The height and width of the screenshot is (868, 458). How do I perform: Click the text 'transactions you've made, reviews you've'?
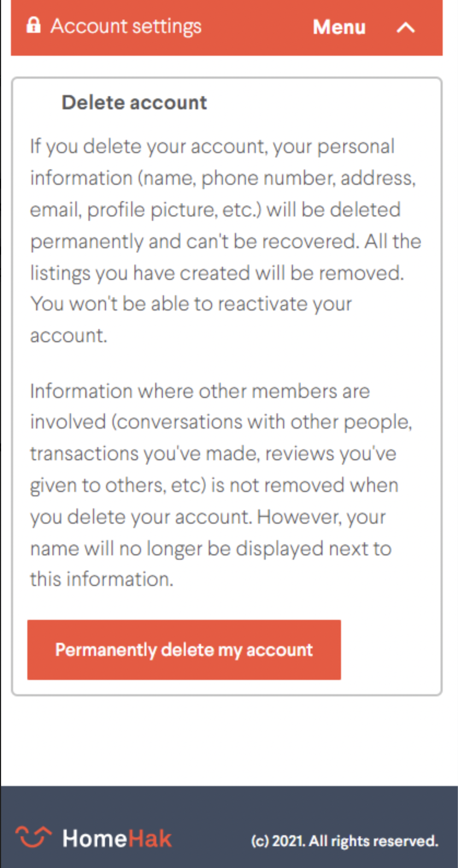[213, 454]
